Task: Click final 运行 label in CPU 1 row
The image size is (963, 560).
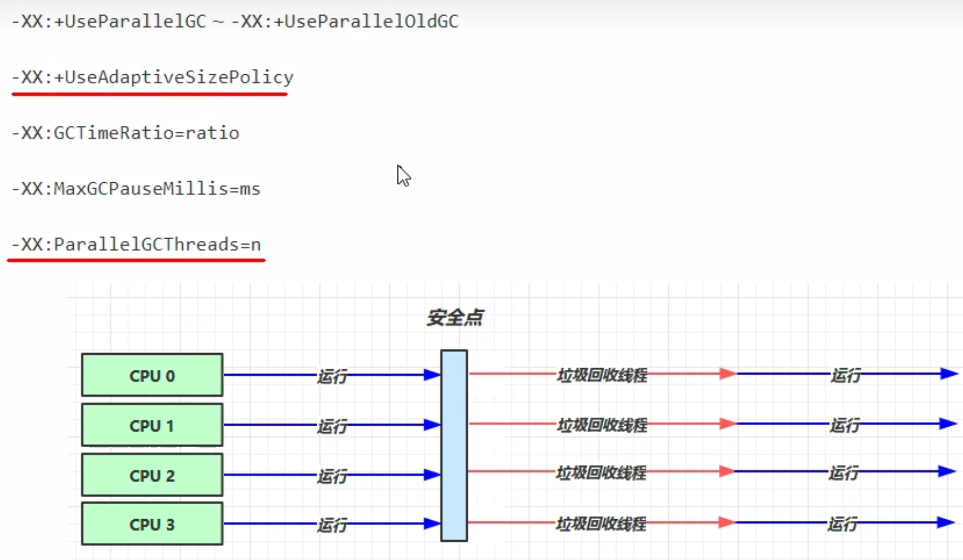Action: click(845, 425)
